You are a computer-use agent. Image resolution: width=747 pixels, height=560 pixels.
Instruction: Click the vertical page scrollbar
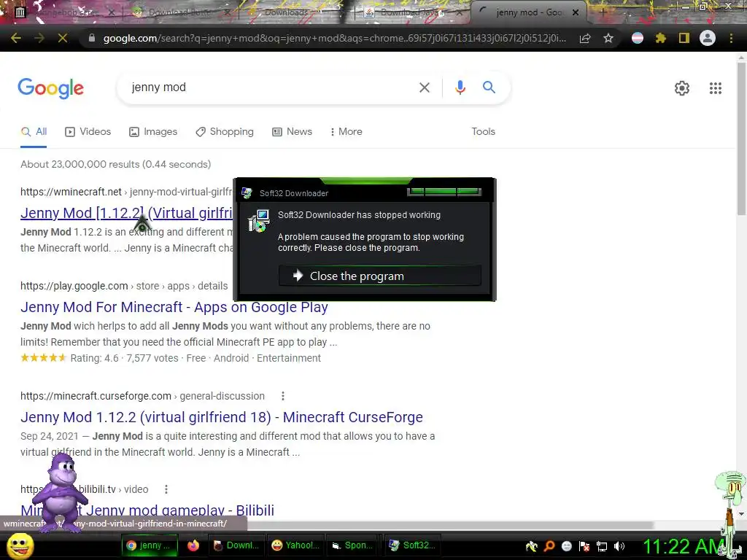[741, 138]
